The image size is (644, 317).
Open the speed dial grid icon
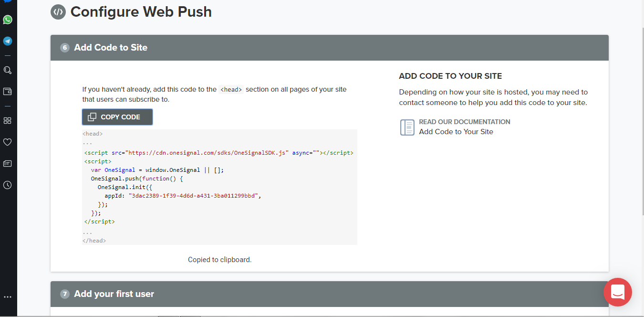pyautogui.click(x=8, y=120)
